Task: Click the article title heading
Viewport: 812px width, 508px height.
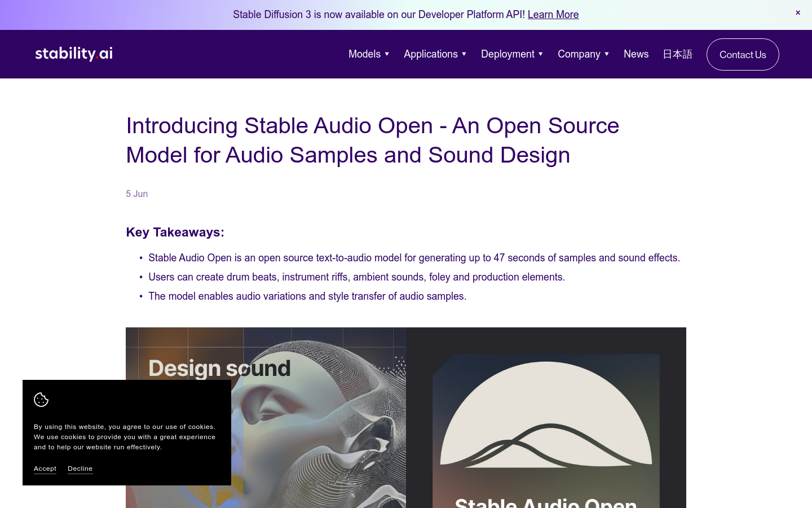Action: click(373, 140)
